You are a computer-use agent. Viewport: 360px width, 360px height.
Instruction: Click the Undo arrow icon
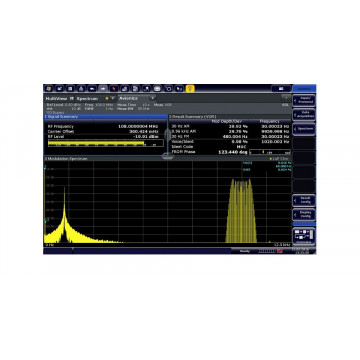pos(92,89)
